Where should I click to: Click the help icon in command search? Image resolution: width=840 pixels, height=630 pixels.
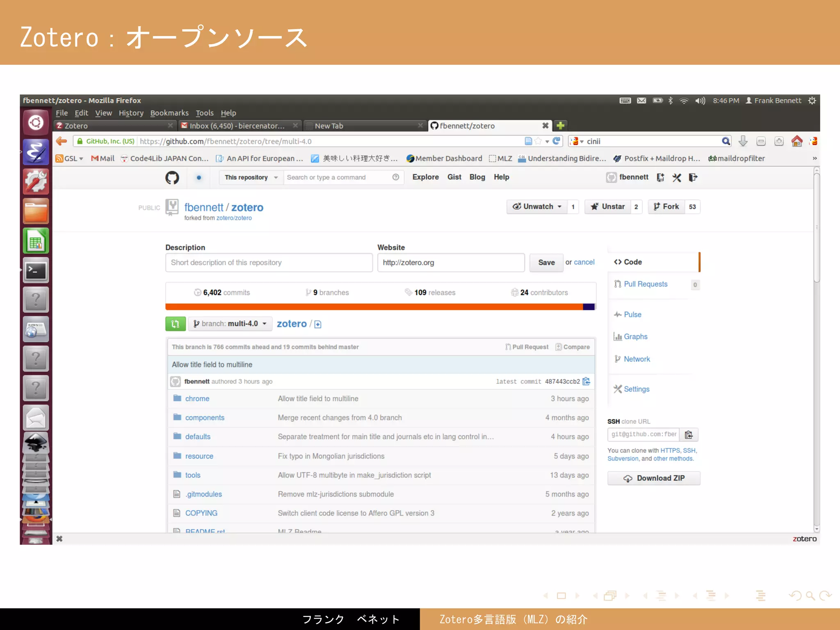[x=396, y=177]
